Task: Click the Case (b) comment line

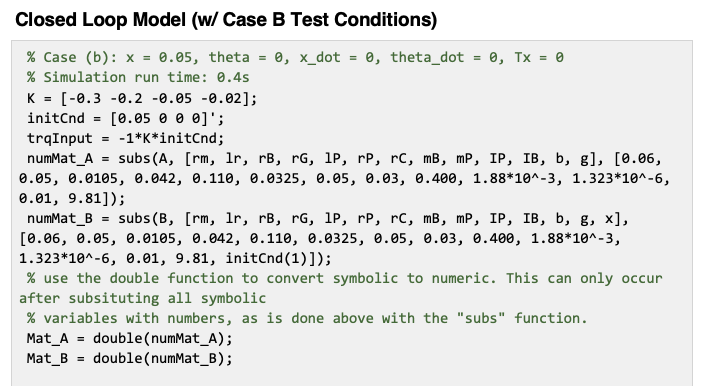Action: [295, 57]
